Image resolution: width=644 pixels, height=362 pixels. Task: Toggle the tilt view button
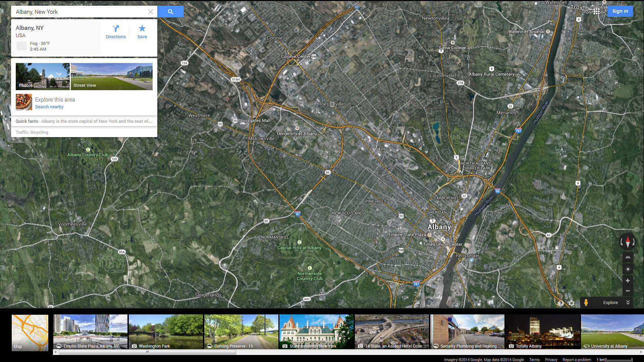coord(628,257)
